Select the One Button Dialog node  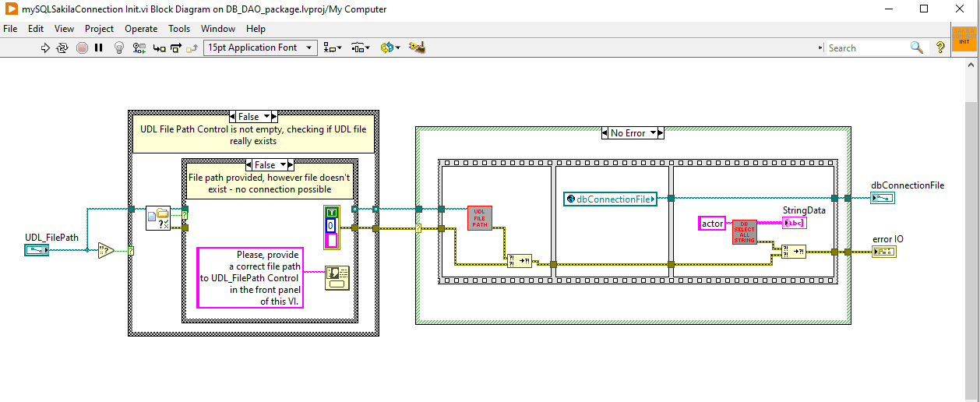[337, 278]
